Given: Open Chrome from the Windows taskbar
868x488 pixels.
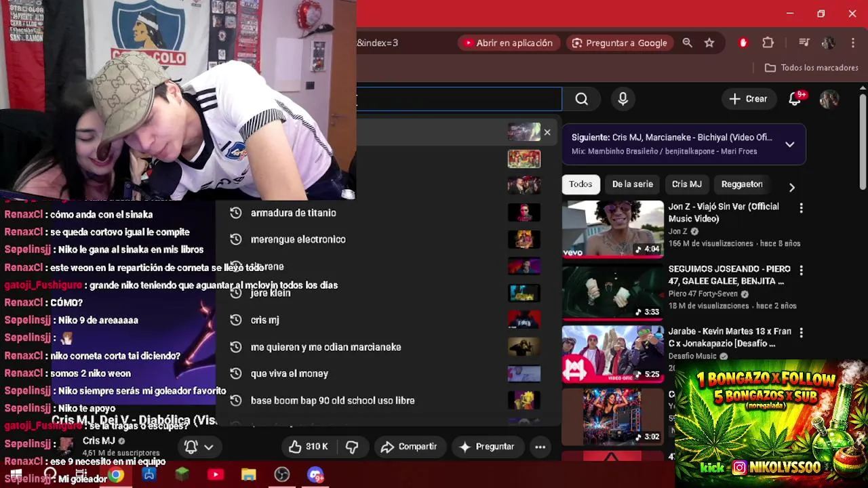Looking at the screenshot, I should click(117, 475).
